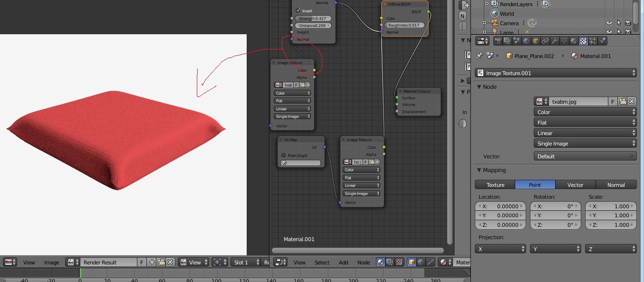The width and height of the screenshot is (644, 282).
Task: Pin the properties context with pushpin
Action: [x=480, y=56]
